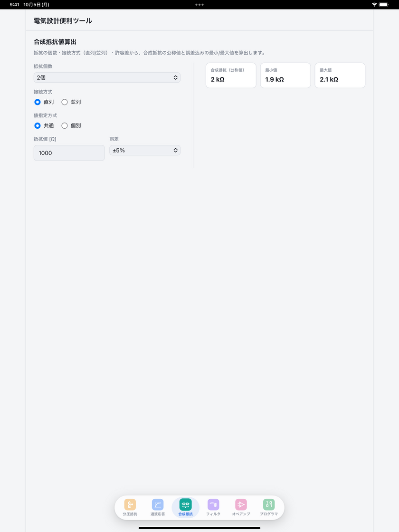This screenshot has height=532, width=399.
Task: Click the 接続方式 label
Action: [43, 92]
